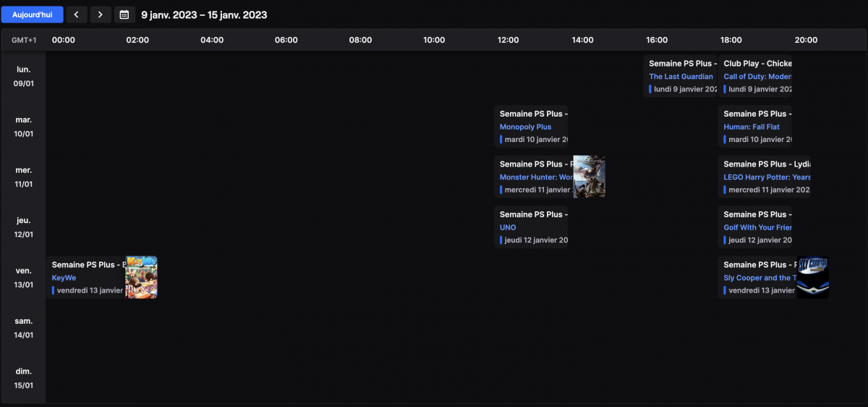Select the sam. 14/01 day row header
868x407 pixels.
click(x=23, y=328)
